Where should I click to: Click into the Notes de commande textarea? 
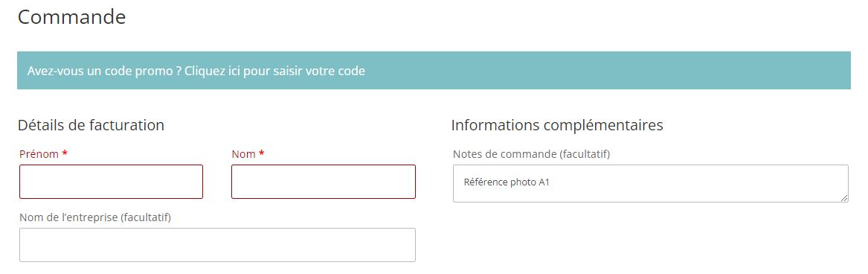coord(651,184)
